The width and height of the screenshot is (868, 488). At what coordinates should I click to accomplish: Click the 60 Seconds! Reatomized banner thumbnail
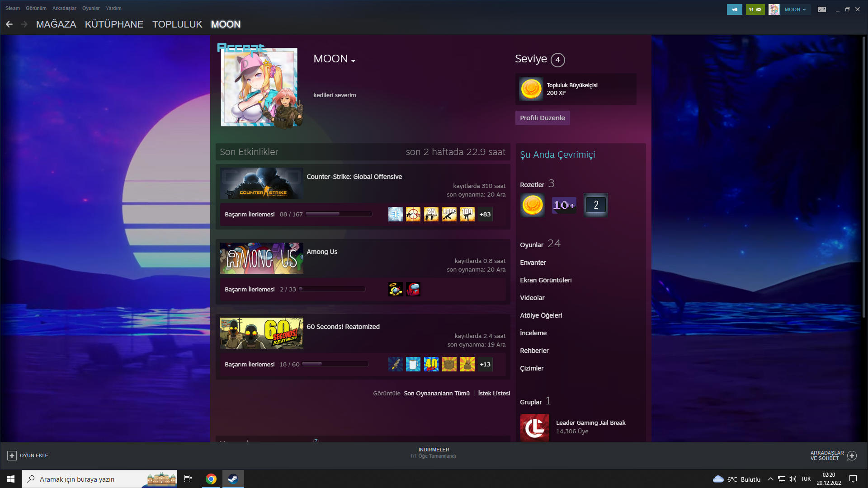[261, 333]
